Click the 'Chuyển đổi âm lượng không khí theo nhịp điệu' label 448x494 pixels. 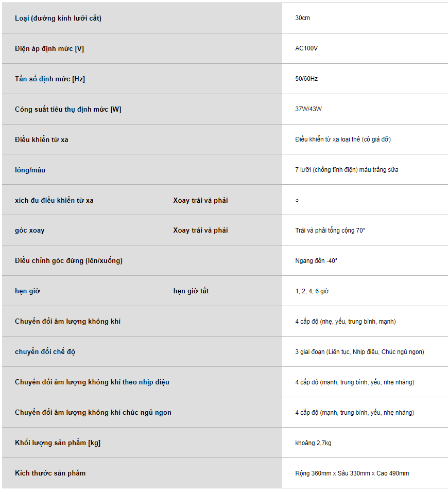92,382
